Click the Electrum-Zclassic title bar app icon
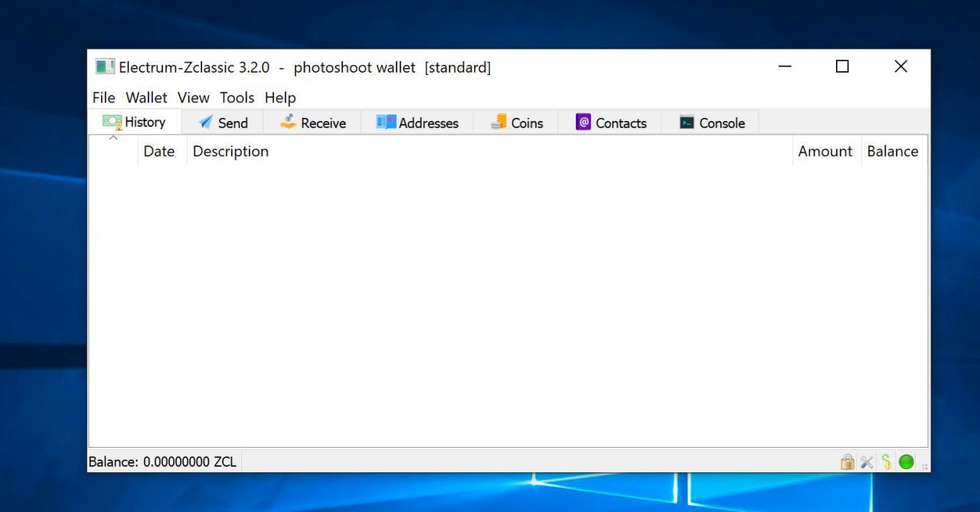 (x=105, y=67)
